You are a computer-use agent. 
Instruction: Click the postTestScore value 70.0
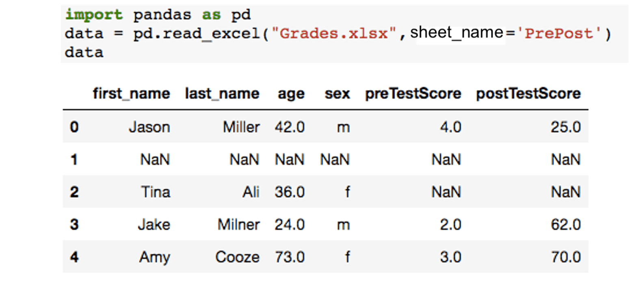pyautogui.click(x=566, y=257)
